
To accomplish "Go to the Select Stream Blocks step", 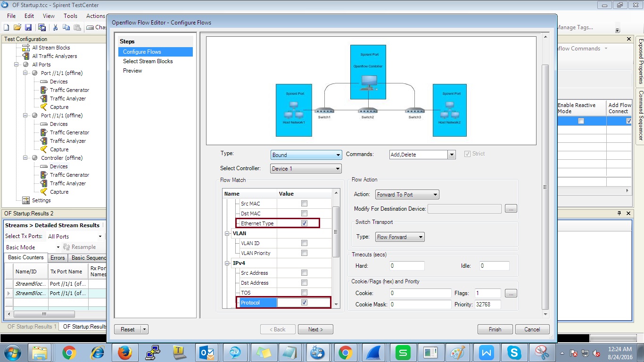I will [x=148, y=61].
